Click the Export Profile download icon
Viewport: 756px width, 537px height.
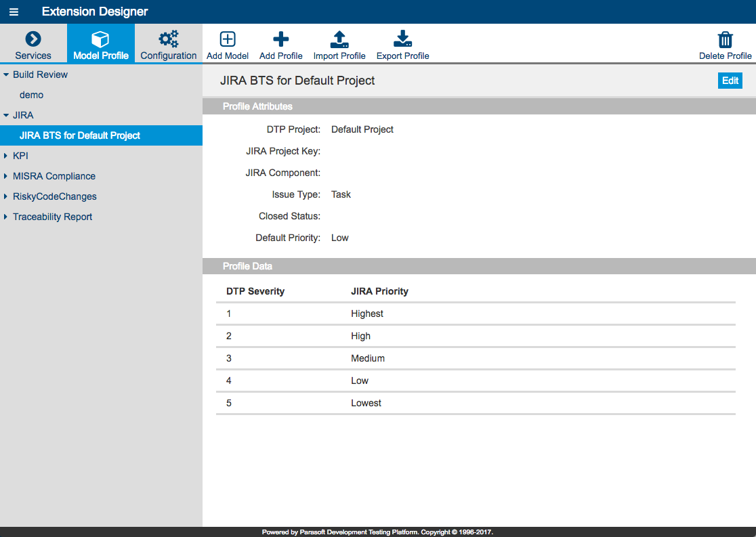402,39
